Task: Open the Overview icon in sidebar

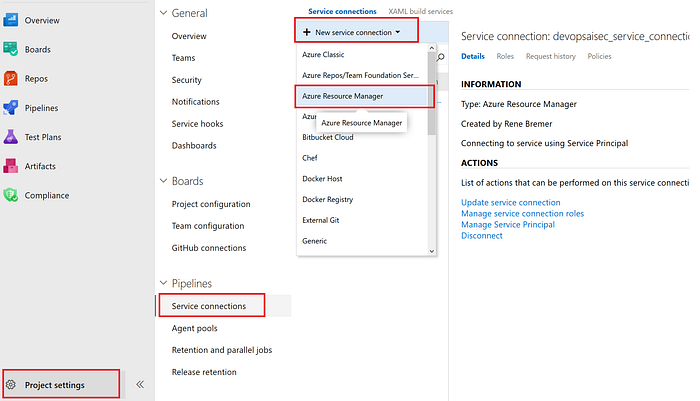Action: click(x=11, y=20)
